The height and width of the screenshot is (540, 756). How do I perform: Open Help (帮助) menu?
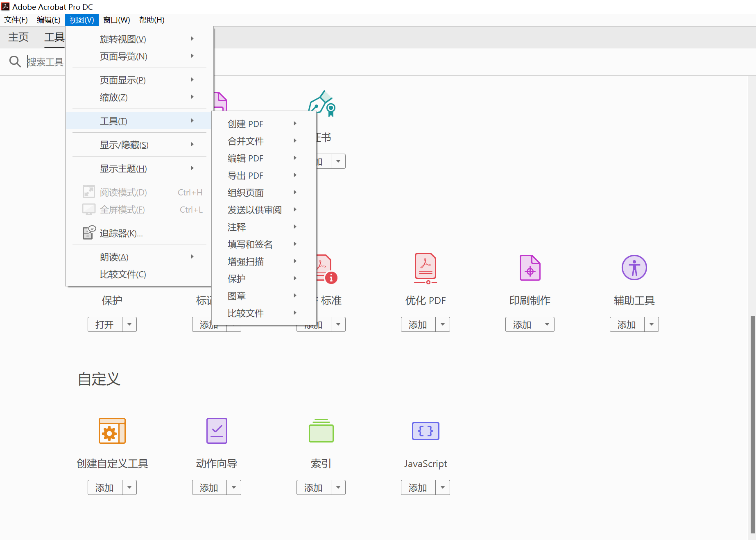152,20
